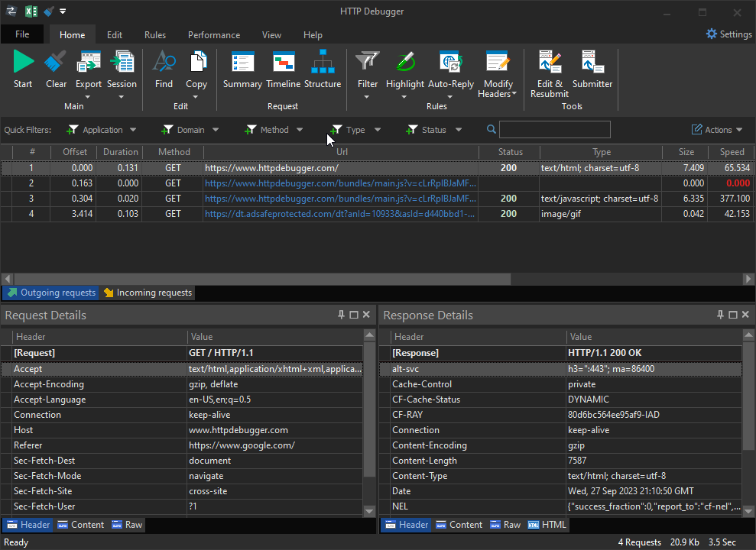Open the Submitter tool
Screen dimensions: 756x550
pos(592,69)
